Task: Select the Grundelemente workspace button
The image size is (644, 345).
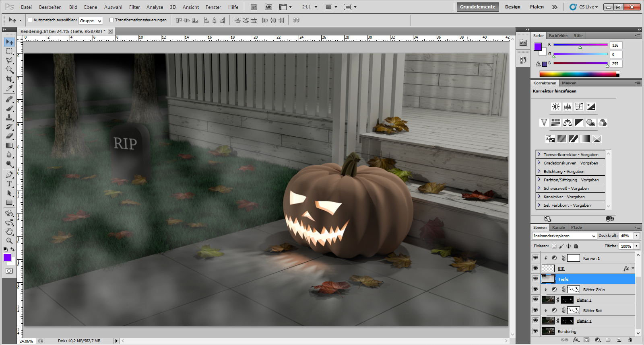Action: click(x=478, y=7)
